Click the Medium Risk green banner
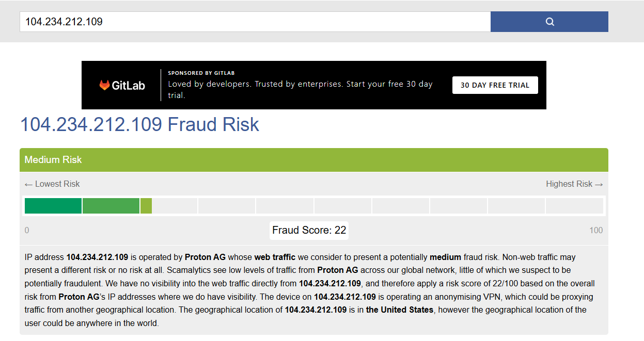Screen dimensions: 644x341 [x=313, y=160]
